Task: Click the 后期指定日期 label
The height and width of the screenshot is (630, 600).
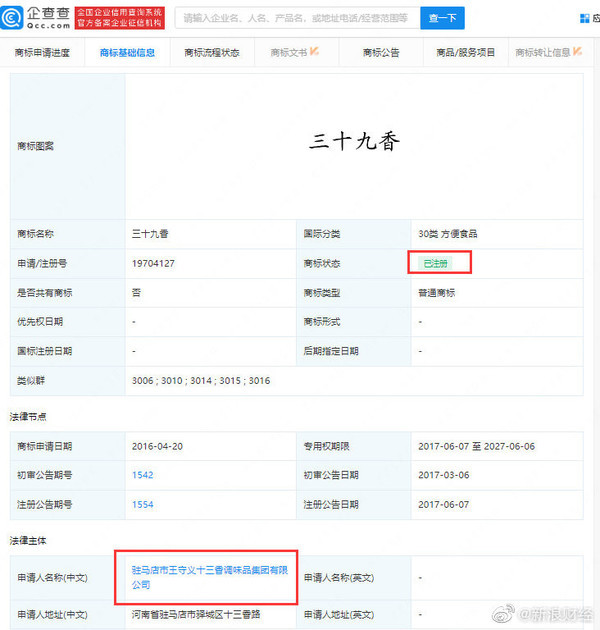Action: tap(331, 351)
